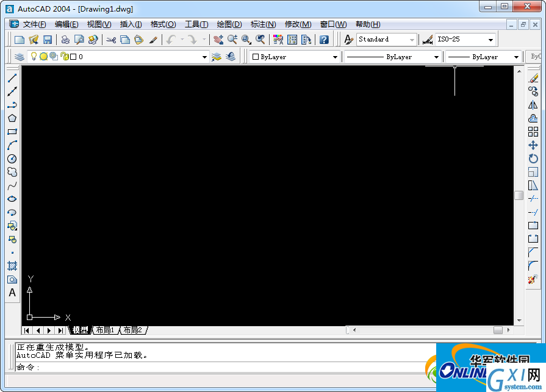Image resolution: width=546 pixels, height=392 pixels.
Task: Select the Explode modify tool
Action: pos(533,279)
